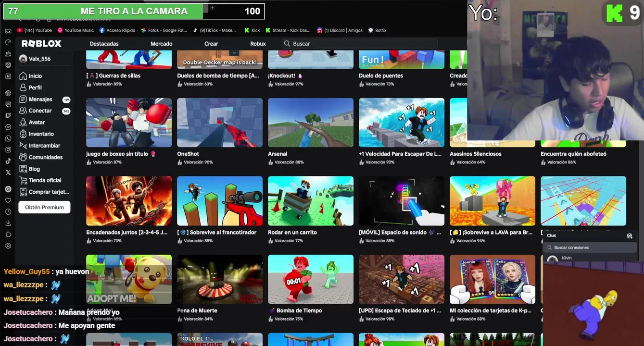Open the sidebar music player icon
Image resolution: width=644 pixels, height=346 pixels.
[8, 189]
